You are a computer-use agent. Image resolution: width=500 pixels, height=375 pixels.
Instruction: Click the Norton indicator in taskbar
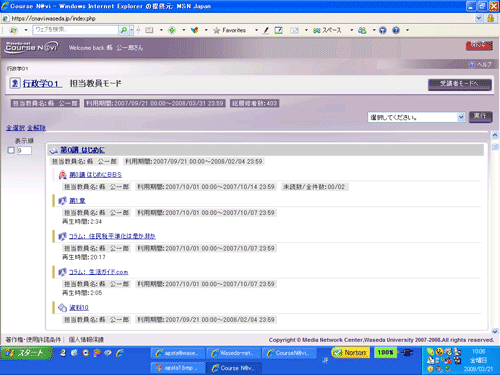click(x=351, y=353)
